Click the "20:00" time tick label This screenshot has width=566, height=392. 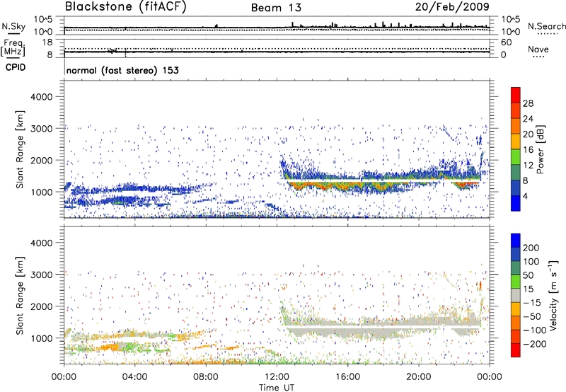[x=418, y=377]
